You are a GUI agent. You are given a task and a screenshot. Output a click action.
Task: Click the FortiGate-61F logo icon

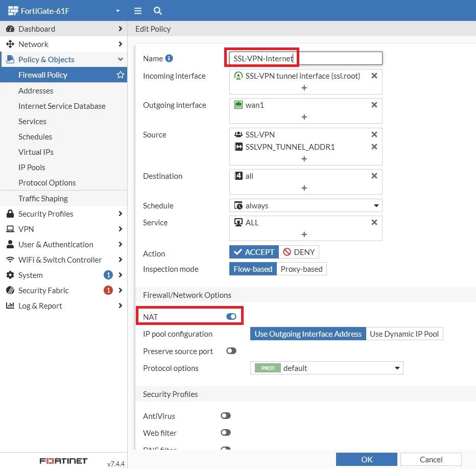(13, 11)
